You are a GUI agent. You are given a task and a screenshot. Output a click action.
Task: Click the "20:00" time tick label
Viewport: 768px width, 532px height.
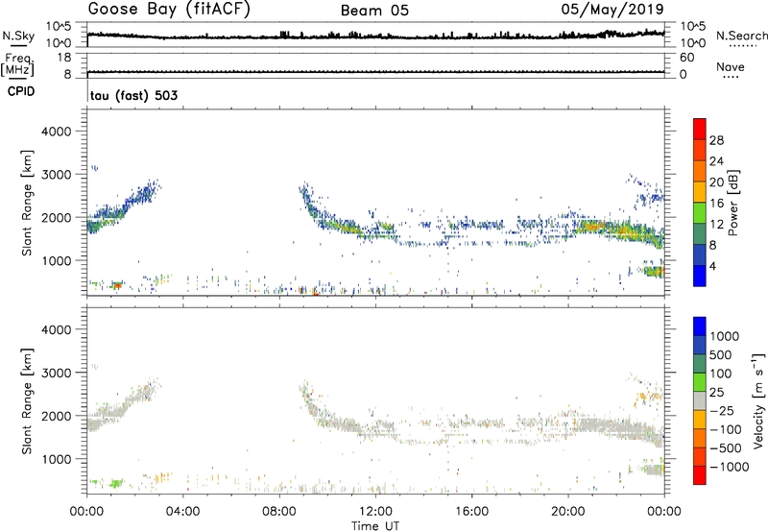(568, 512)
